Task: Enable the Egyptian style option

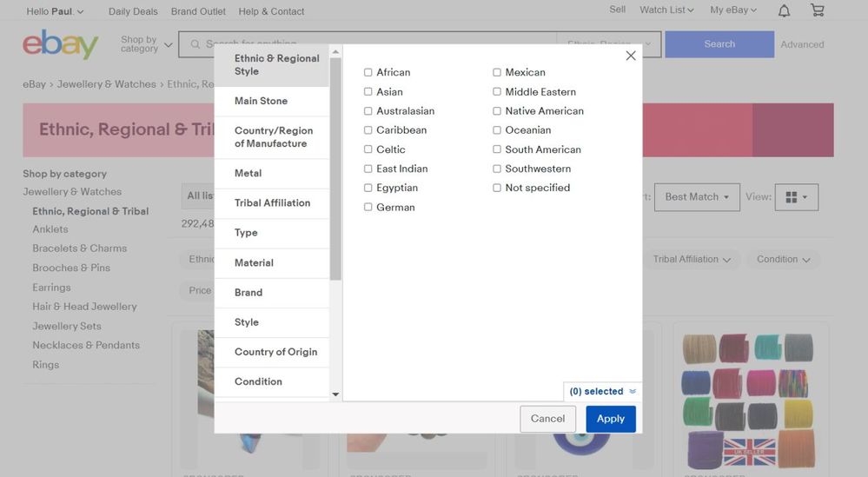Action: [x=368, y=188]
